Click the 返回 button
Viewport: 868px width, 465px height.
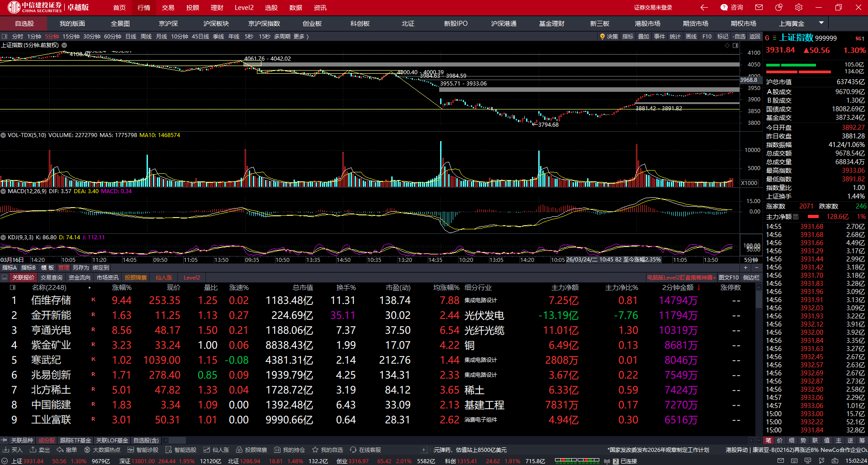[755, 37]
